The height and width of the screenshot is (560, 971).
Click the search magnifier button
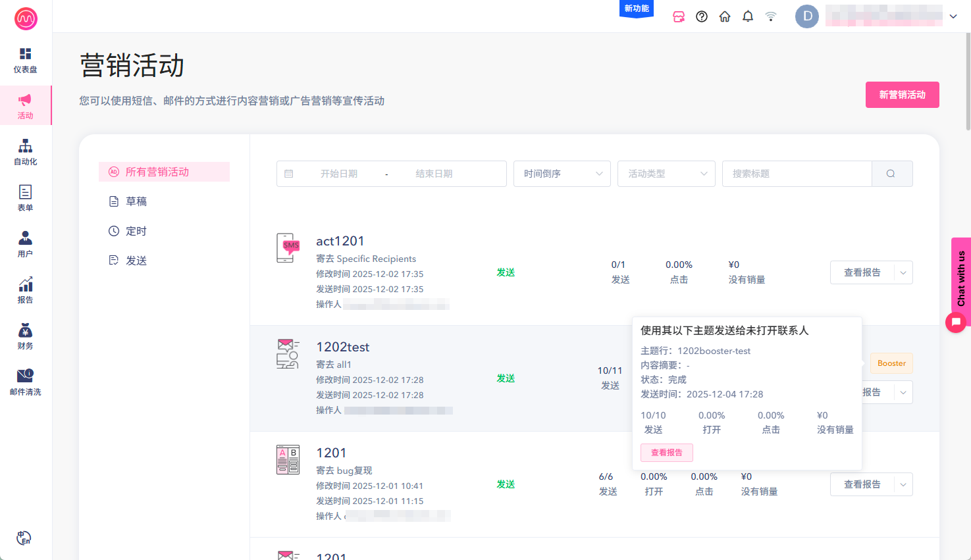(x=891, y=174)
